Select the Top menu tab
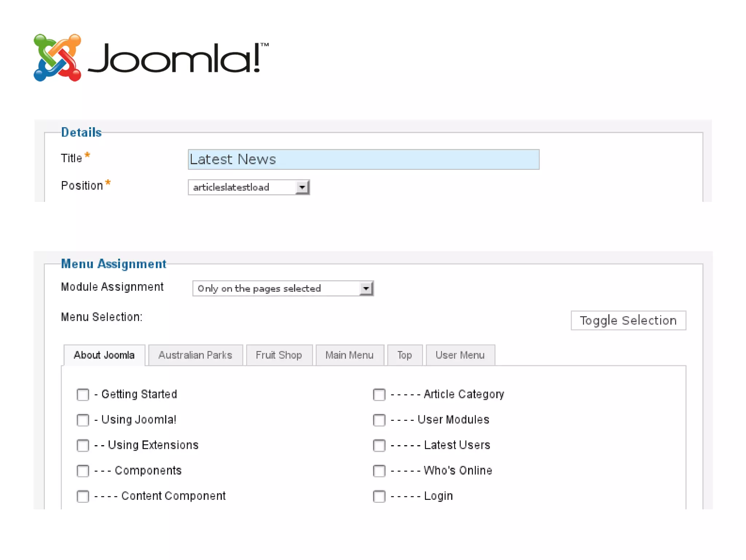This screenshot has width=746, height=560. click(405, 355)
